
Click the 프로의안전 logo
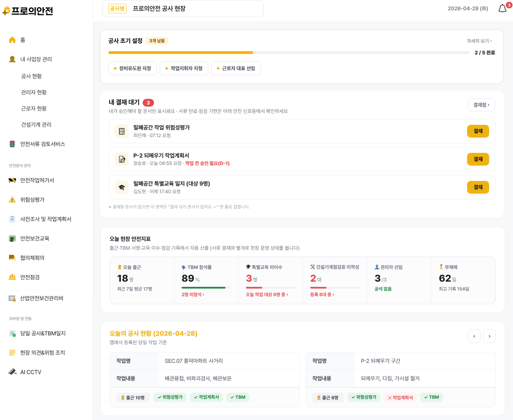click(x=28, y=11)
